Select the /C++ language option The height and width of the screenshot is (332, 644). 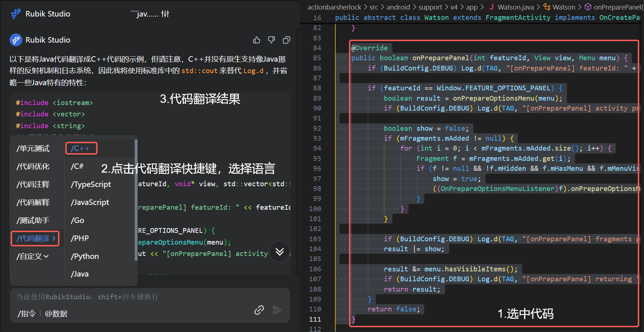click(81, 148)
